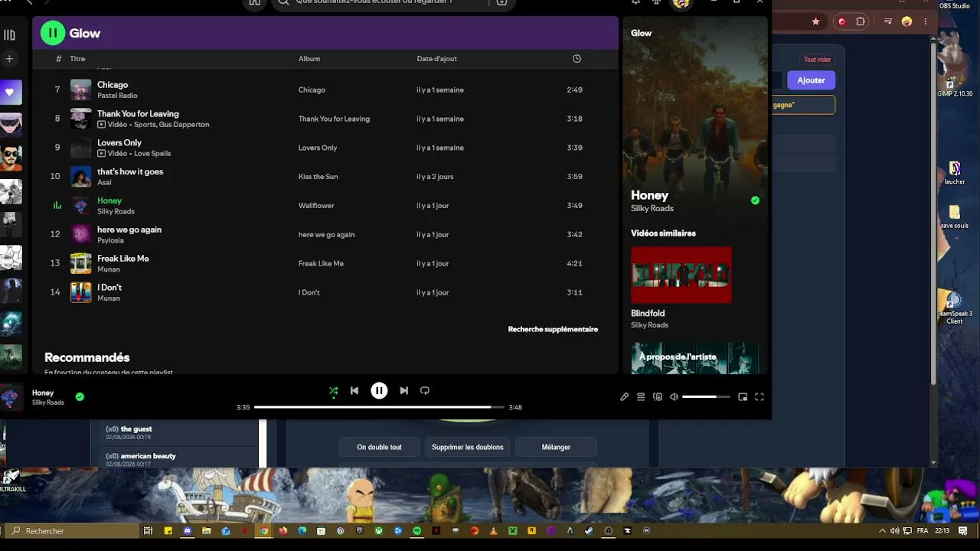Select the track I Don't by Munan

tap(325, 292)
